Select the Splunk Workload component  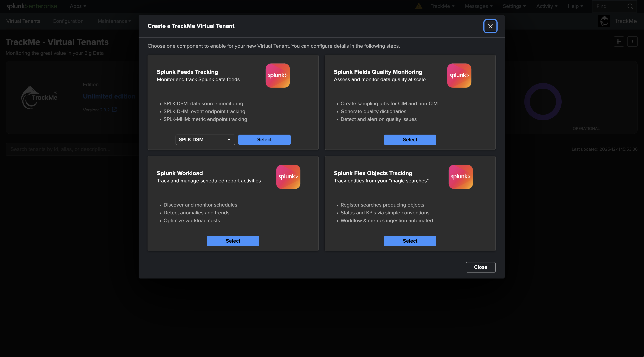pyautogui.click(x=233, y=241)
